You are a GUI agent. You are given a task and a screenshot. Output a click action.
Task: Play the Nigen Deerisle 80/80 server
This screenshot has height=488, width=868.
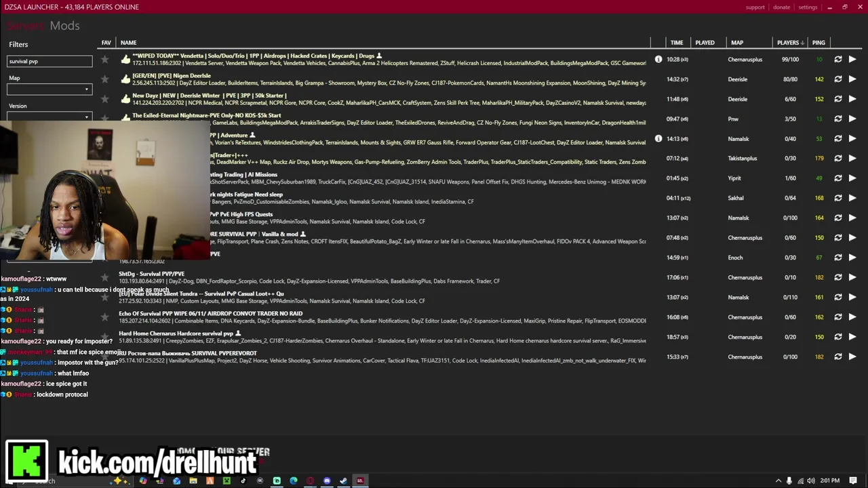[852, 79]
